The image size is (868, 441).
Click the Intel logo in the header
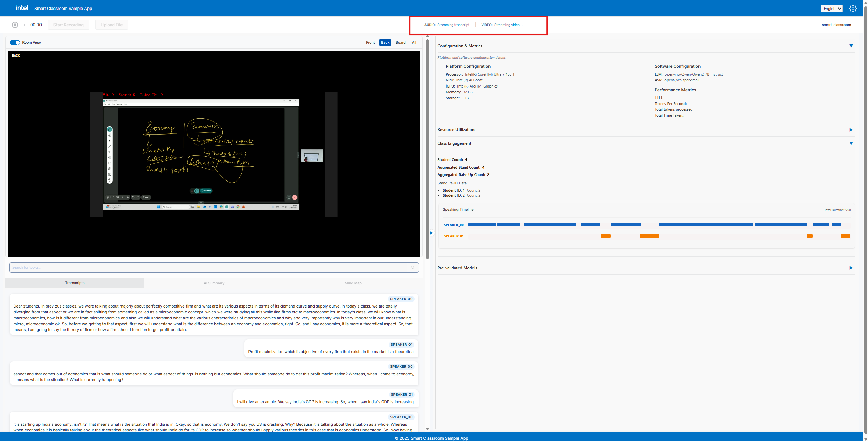coord(22,8)
